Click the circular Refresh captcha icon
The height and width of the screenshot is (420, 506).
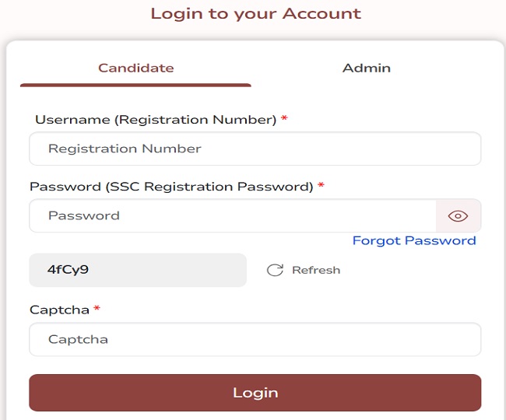click(275, 270)
